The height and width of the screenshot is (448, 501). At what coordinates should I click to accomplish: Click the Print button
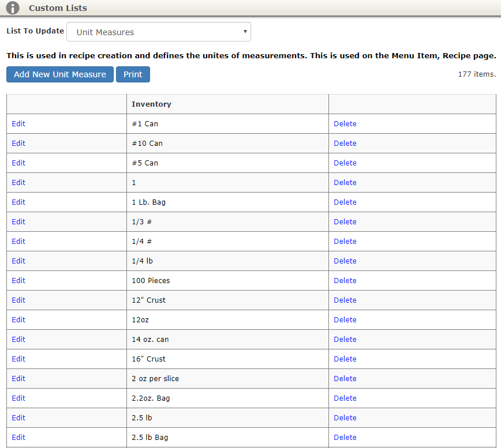point(133,74)
